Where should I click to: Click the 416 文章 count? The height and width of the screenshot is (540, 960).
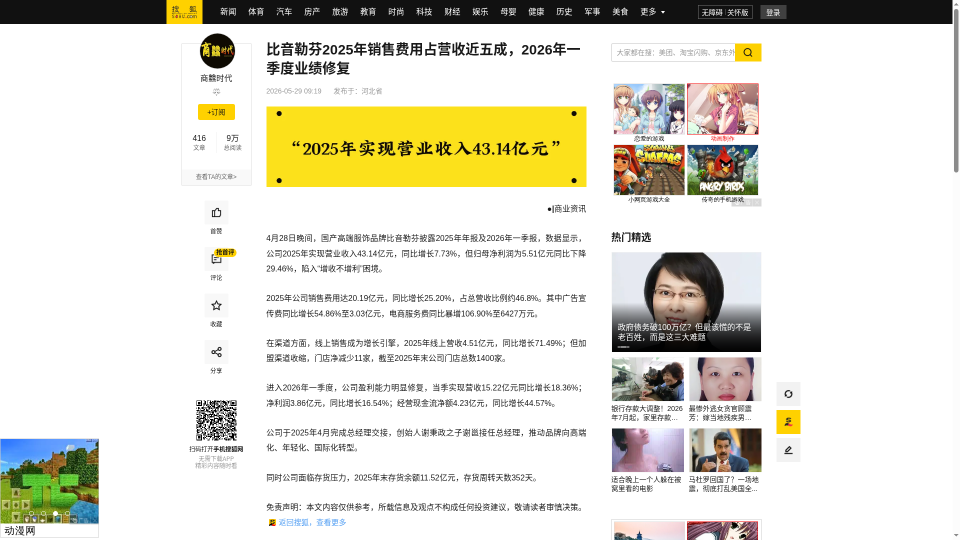click(199, 142)
